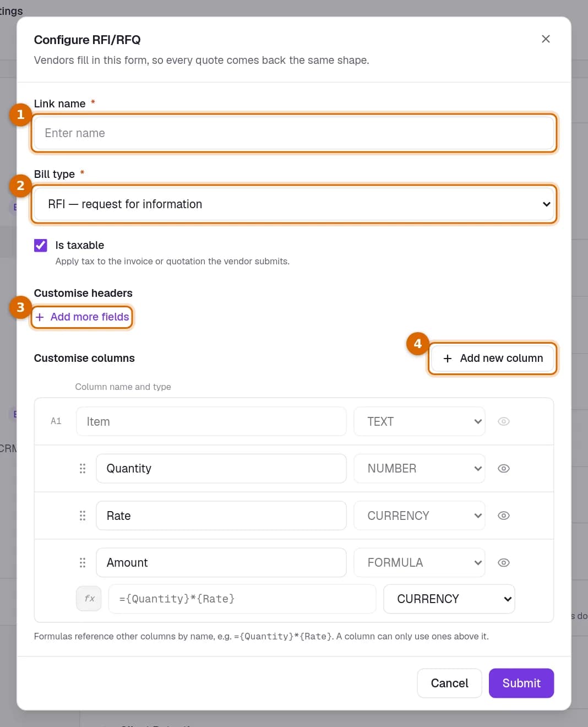
Task: Click Add more fields link
Action: [x=82, y=317]
